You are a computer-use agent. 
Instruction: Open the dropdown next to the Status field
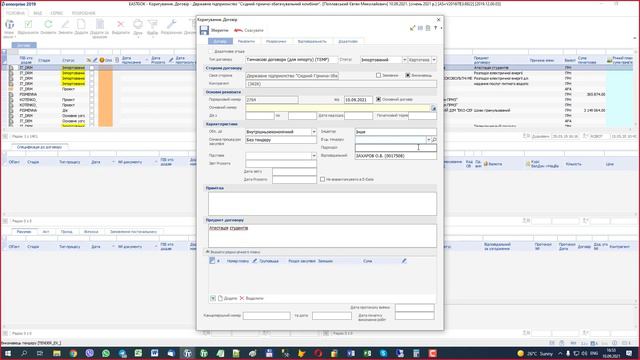point(434,60)
